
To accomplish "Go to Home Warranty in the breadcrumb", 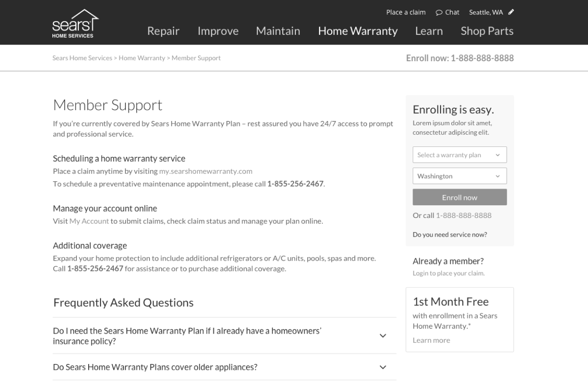I will [x=142, y=58].
